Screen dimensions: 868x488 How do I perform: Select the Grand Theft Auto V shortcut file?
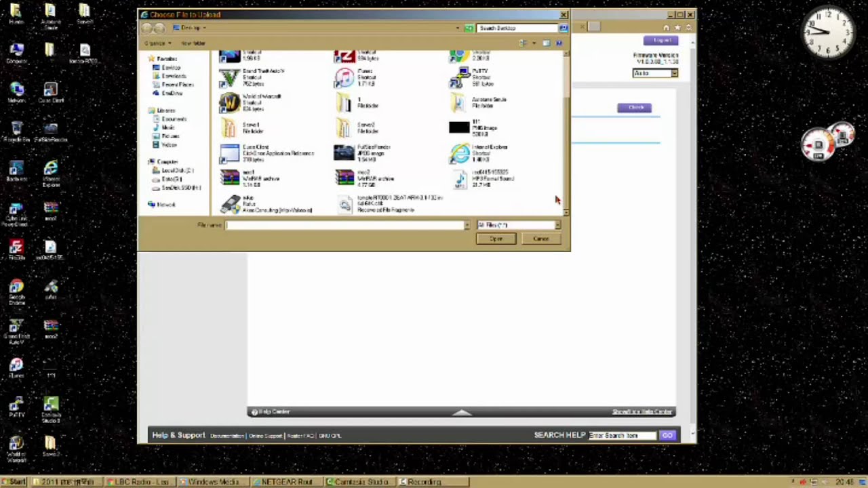[x=253, y=77]
